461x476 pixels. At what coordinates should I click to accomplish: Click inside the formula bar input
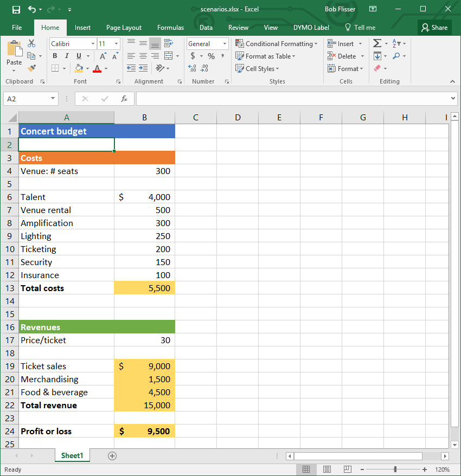pos(293,99)
